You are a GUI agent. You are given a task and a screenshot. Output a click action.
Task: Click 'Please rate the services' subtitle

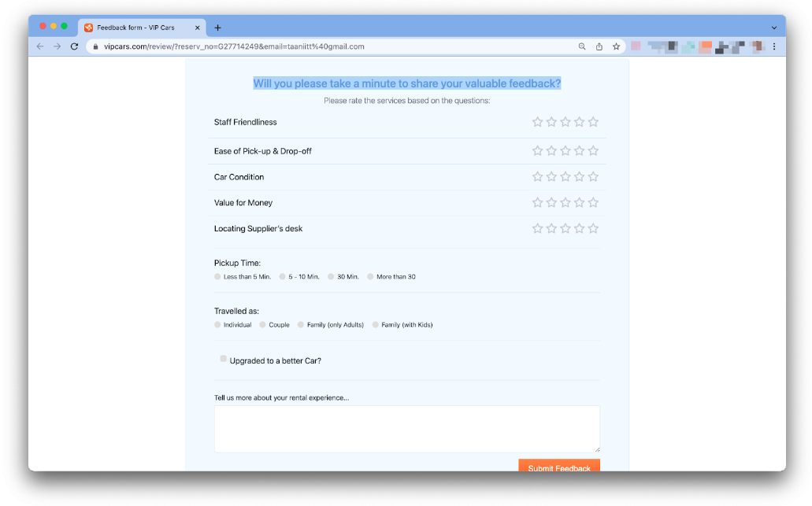click(407, 101)
